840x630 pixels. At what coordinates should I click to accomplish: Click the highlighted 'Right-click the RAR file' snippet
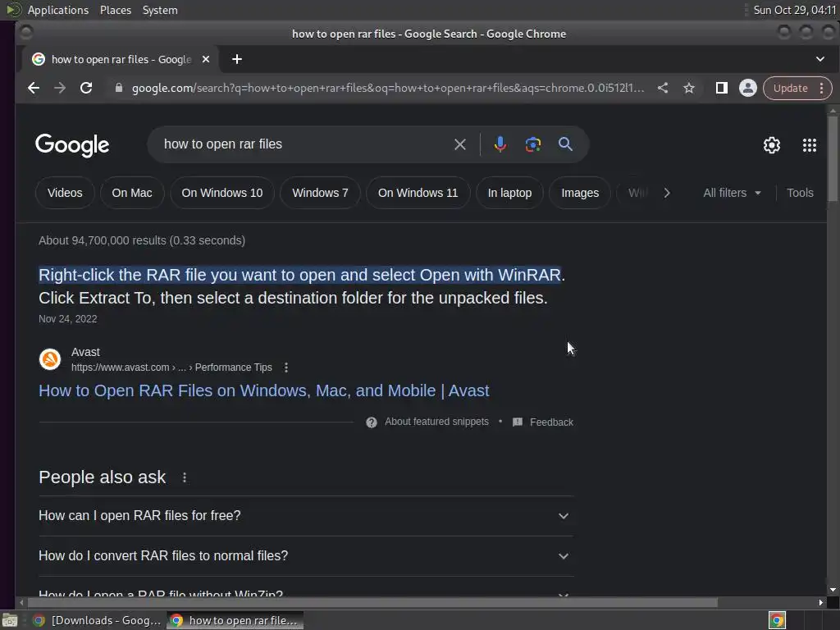(x=299, y=275)
